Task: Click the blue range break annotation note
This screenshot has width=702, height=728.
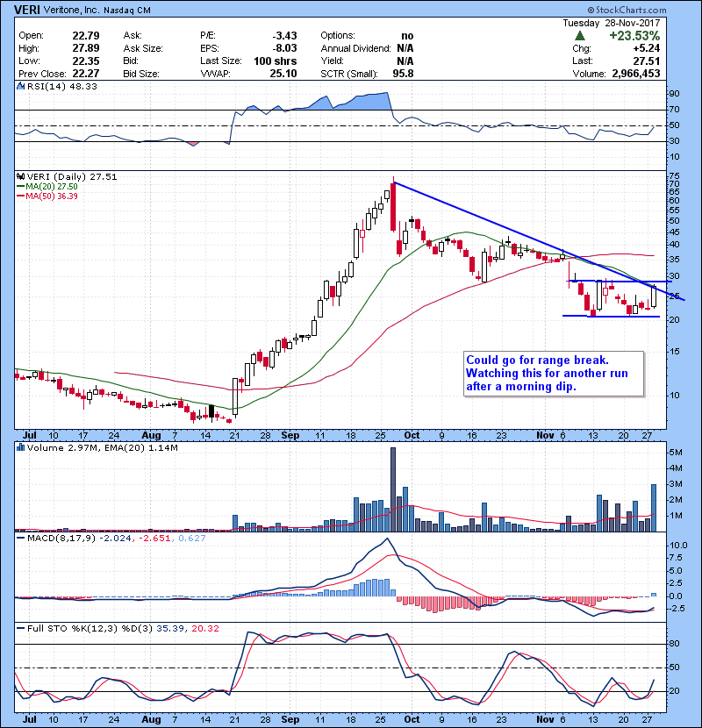Action: click(x=554, y=374)
